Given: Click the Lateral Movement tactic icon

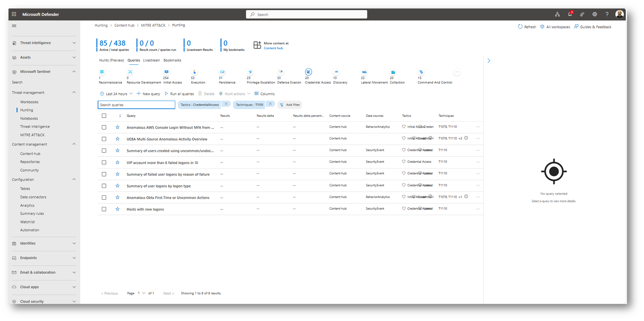Looking at the screenshot, I should pyautogui.click(x=364, y=72).
